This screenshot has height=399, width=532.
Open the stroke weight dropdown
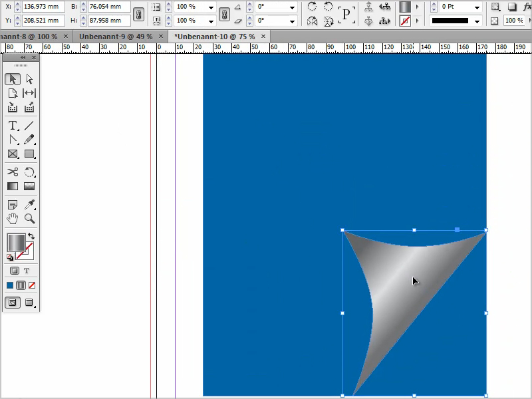click(x=477, y=6)
